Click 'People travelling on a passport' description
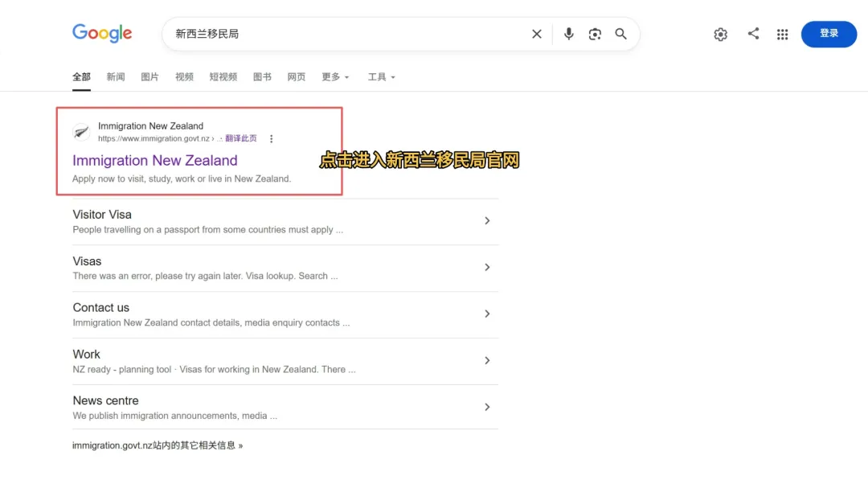Screen dimensions: 868x480 pyautogui.click(x=207, y=230)
